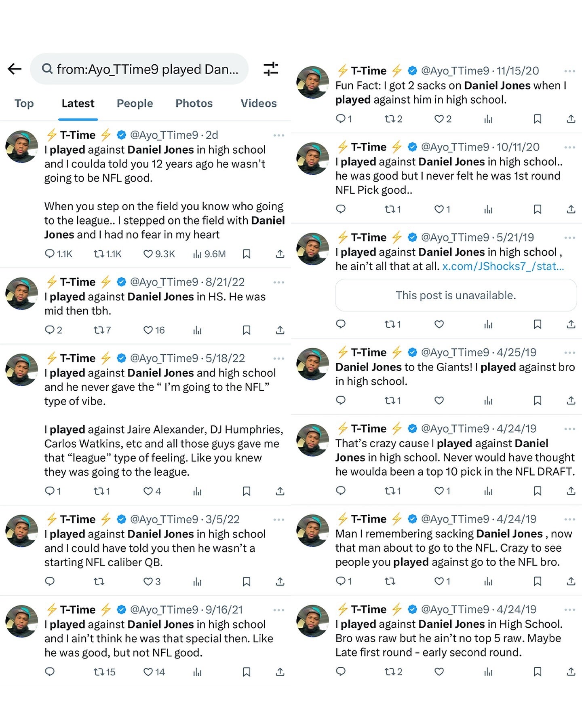Share the 3/5/22 tweet
The image size is (582, 728).
(x=280, y=582)
